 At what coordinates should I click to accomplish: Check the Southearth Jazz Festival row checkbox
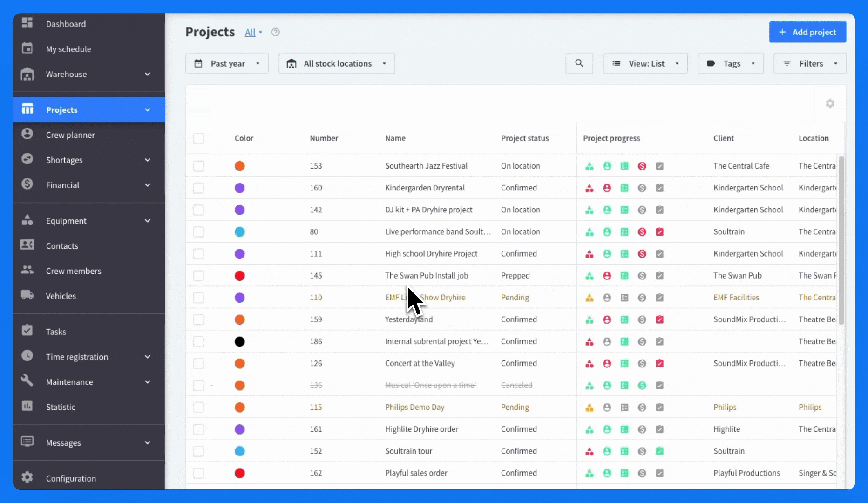point(198,166)
